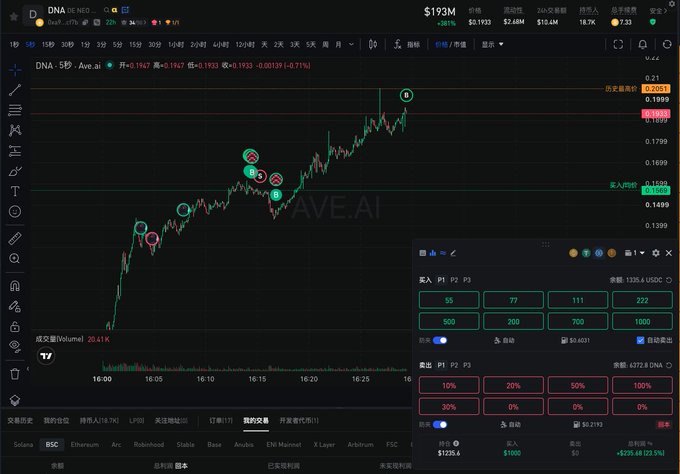This screenshot has width=680, height=474.
Task: Click the sell 30% button
Action: click(449, 407)
